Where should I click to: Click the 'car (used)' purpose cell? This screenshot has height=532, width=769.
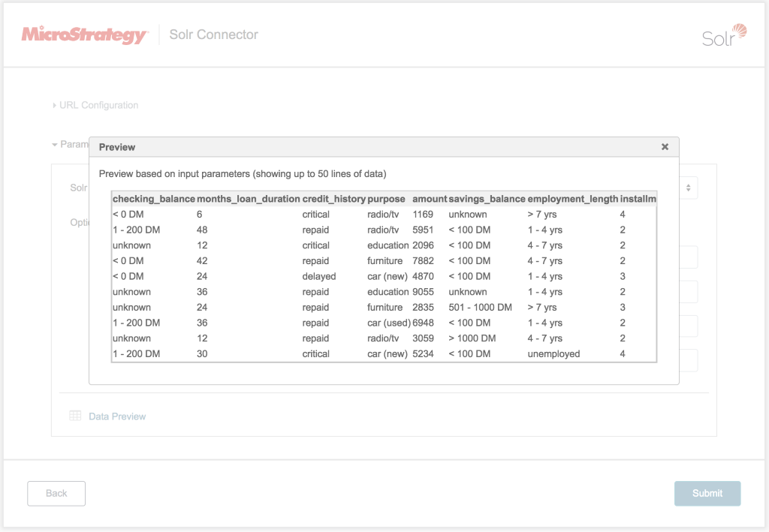388,323
